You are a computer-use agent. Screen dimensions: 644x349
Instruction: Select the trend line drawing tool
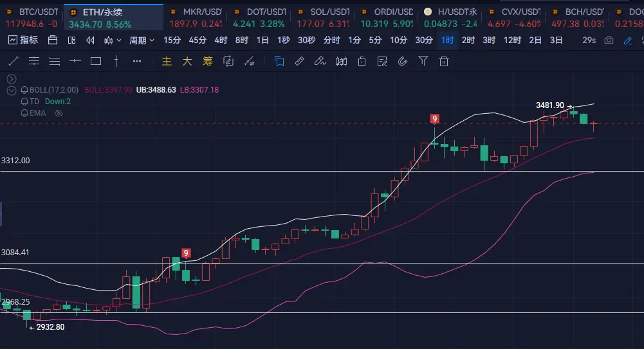(13, 62)
